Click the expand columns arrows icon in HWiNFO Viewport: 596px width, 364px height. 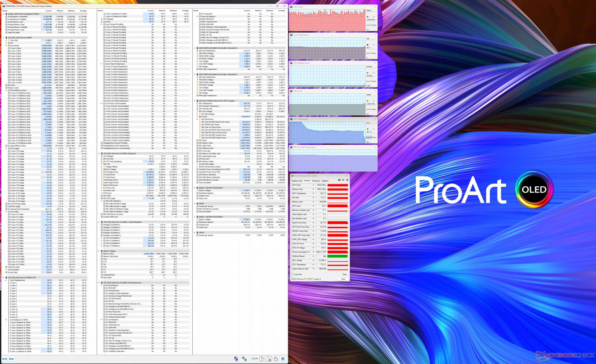pos(5,359)
